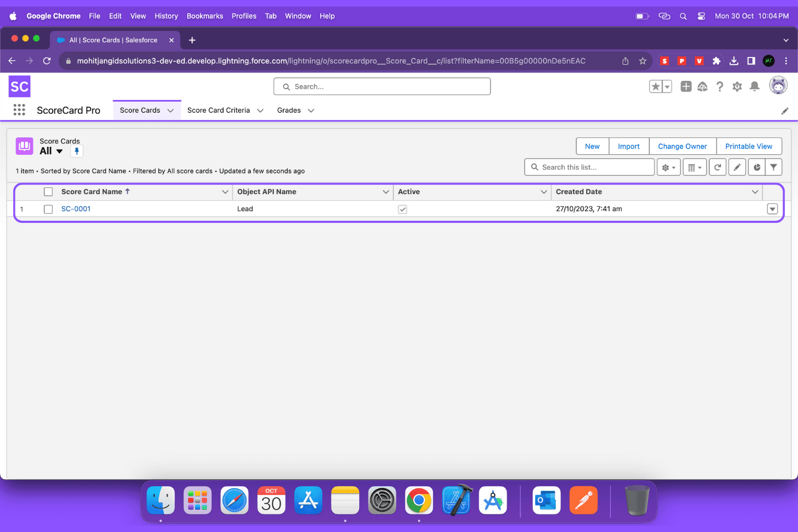Image resolution: width=798 pixels, height=532 pixels.
Task: Expand the Grades tab menu
Action: (311, 111)
